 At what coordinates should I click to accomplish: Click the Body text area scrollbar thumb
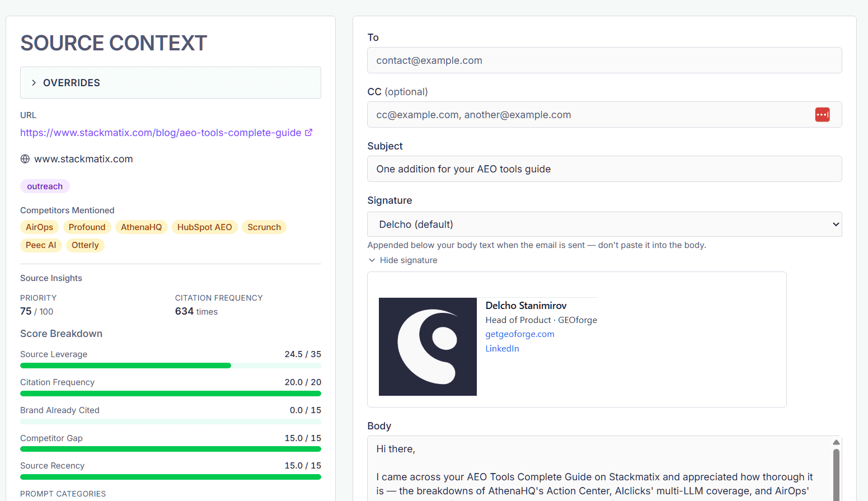coord(836,475)
